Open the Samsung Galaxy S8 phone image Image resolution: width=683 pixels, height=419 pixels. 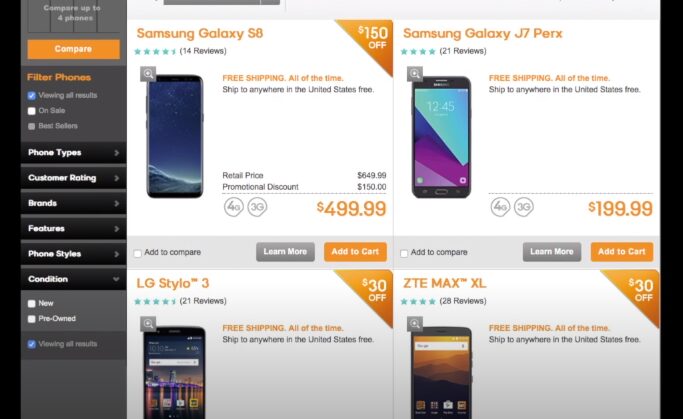[175, 136]
